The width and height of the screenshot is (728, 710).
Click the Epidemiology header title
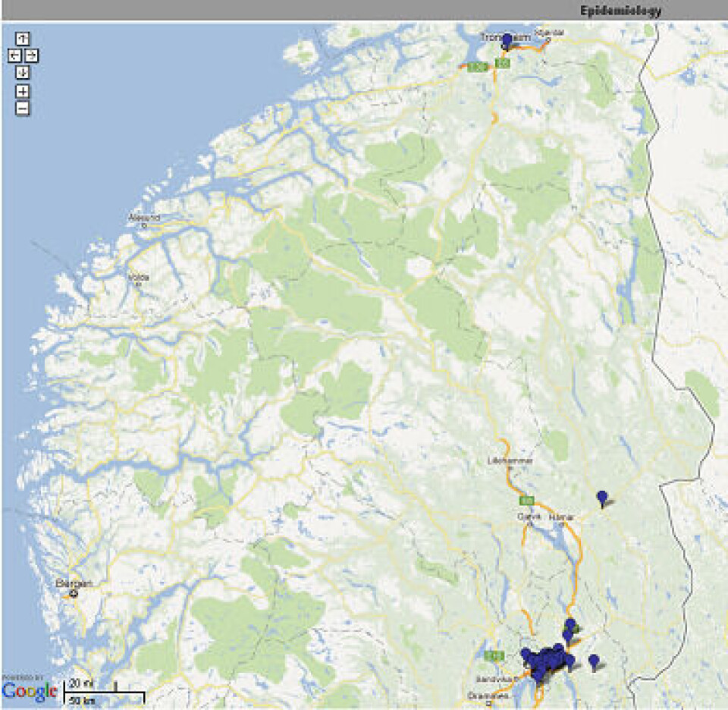[x=620, y=11]
